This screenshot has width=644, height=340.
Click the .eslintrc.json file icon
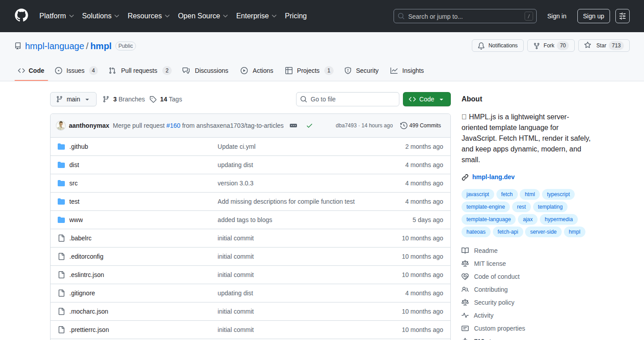[x=61, y=275]
